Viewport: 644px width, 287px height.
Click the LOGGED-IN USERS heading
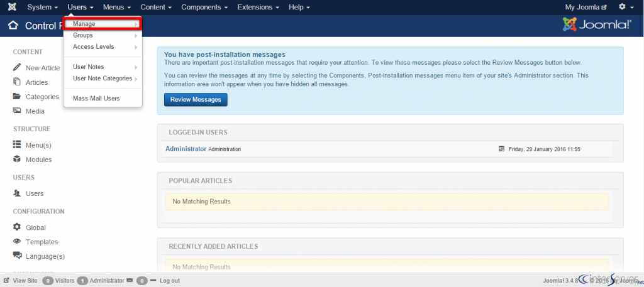tap(198, 133)
